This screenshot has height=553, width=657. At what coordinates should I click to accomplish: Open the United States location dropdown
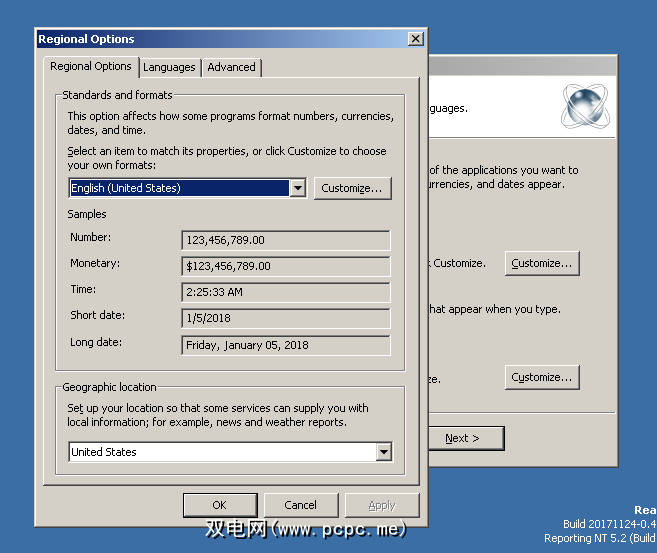click(x=383, y=452)
